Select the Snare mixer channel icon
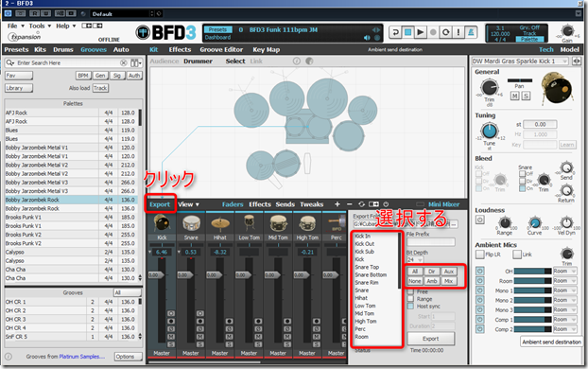Image resolution: width=588 pixels, height=369 pixels. [x=191, y=223]
